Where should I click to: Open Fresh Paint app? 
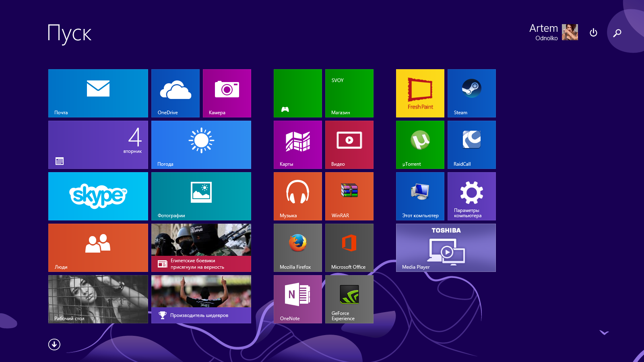click(x=420, y=93)
